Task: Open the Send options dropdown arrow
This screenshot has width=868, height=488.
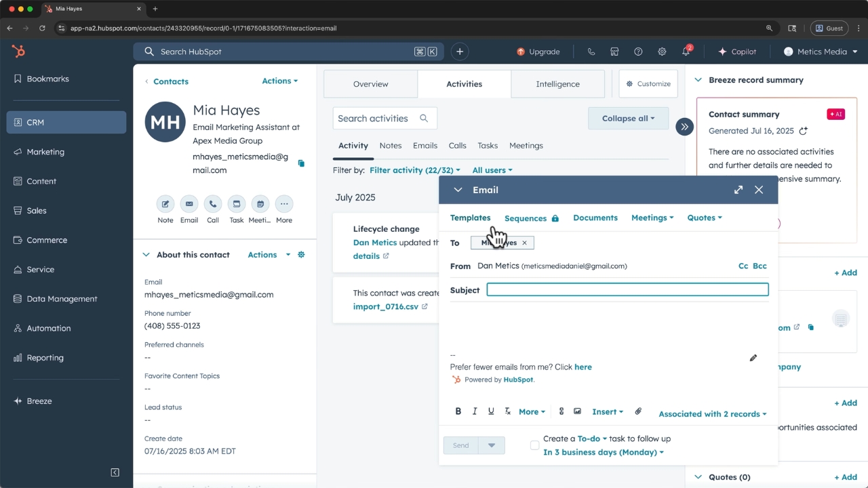Action: tap(492, 445)
